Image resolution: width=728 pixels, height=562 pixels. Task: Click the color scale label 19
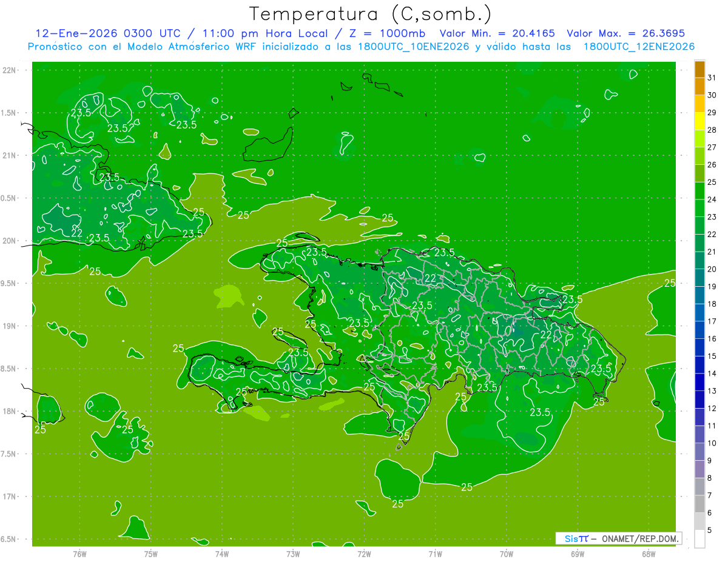coord(712,286)
